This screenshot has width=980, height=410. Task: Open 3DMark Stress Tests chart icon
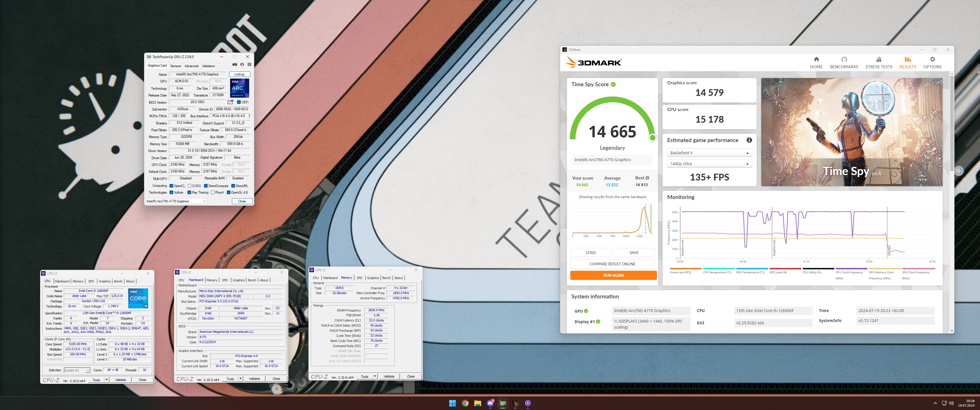(x=878, y=59)
